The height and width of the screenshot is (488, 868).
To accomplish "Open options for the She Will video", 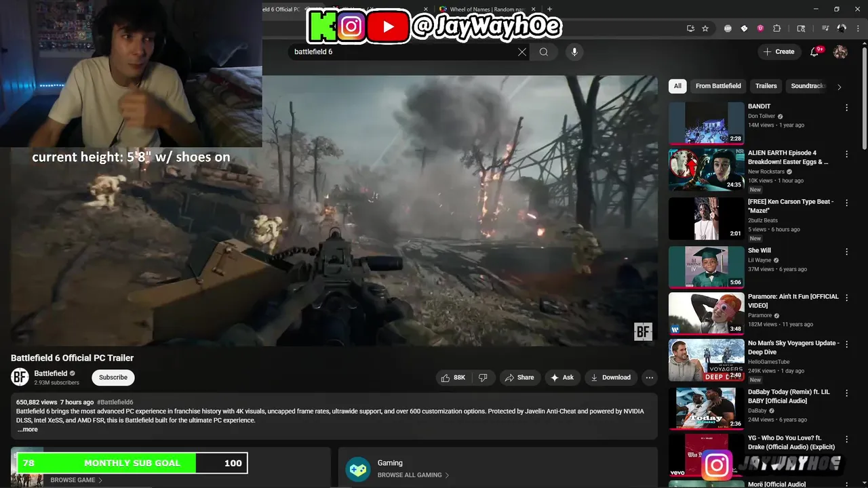I will click(846, 251).
